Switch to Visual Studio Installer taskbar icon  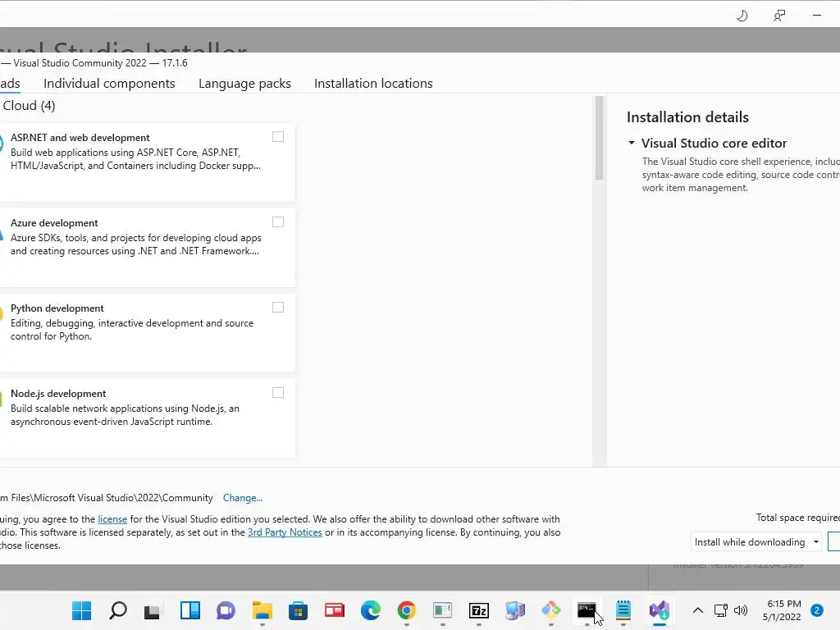point(660,610)
